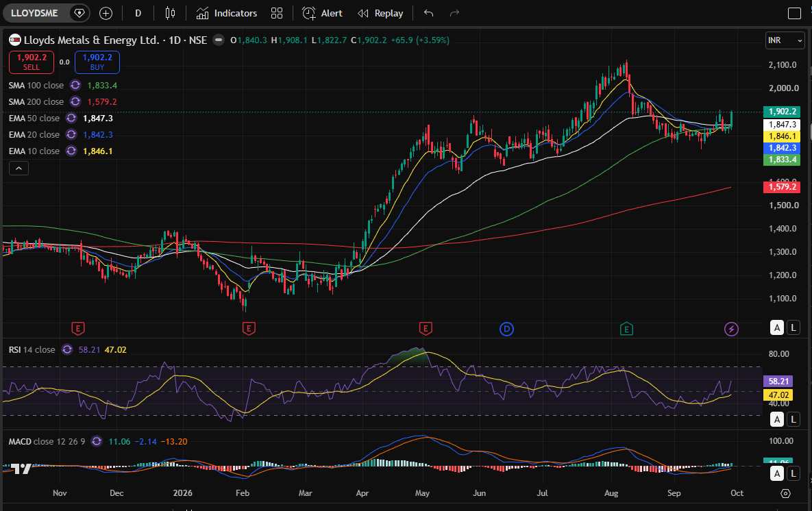Viewport: 812px width, 511px height.
Task: Click the blue 1,842.3 EMA 20 price label
Action: [782, 148]
